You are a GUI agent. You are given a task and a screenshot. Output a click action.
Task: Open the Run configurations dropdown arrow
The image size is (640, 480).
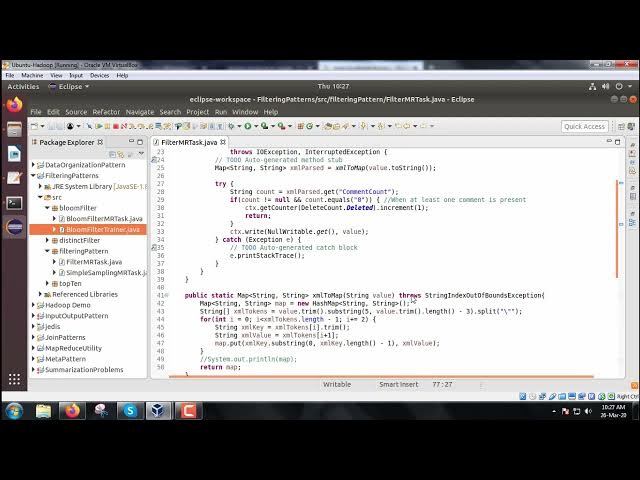tap(256, 126)
